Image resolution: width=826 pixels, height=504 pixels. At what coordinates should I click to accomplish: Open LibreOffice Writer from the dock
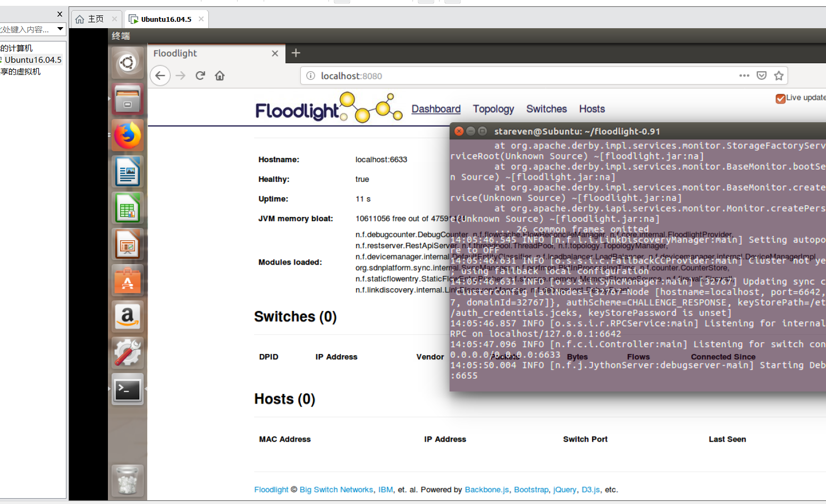pyautogui.click(x=128, y=172)
